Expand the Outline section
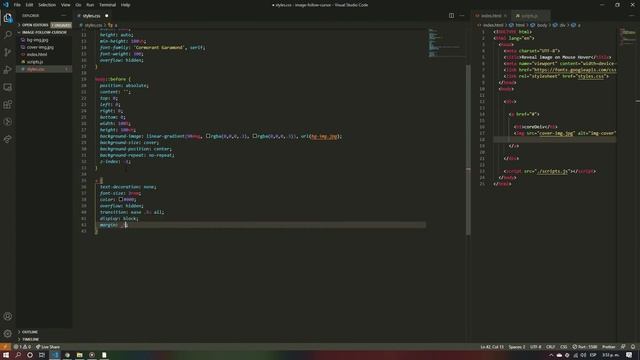The width and height of the screenshot is (640, 360). click(x=27, y=332)
